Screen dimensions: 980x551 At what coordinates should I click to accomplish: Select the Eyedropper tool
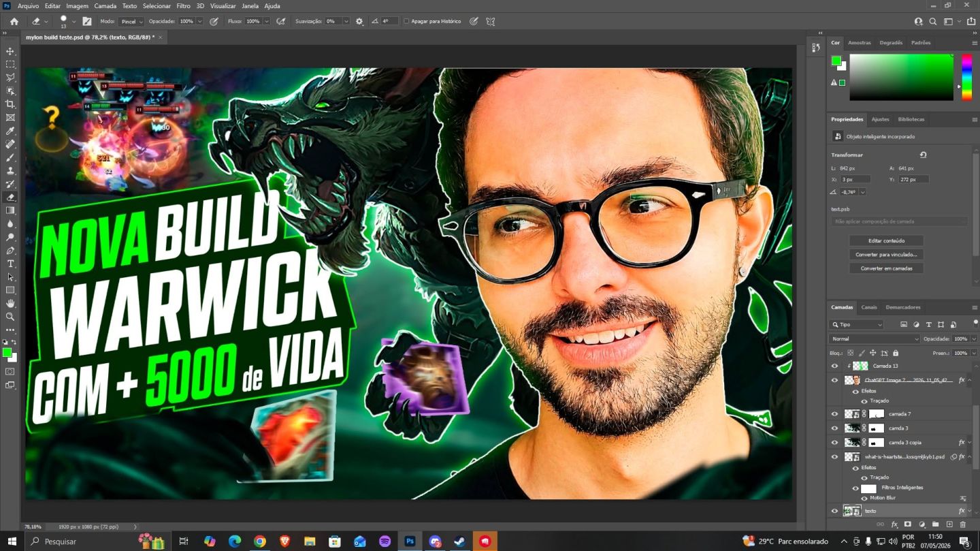(10, 131)
